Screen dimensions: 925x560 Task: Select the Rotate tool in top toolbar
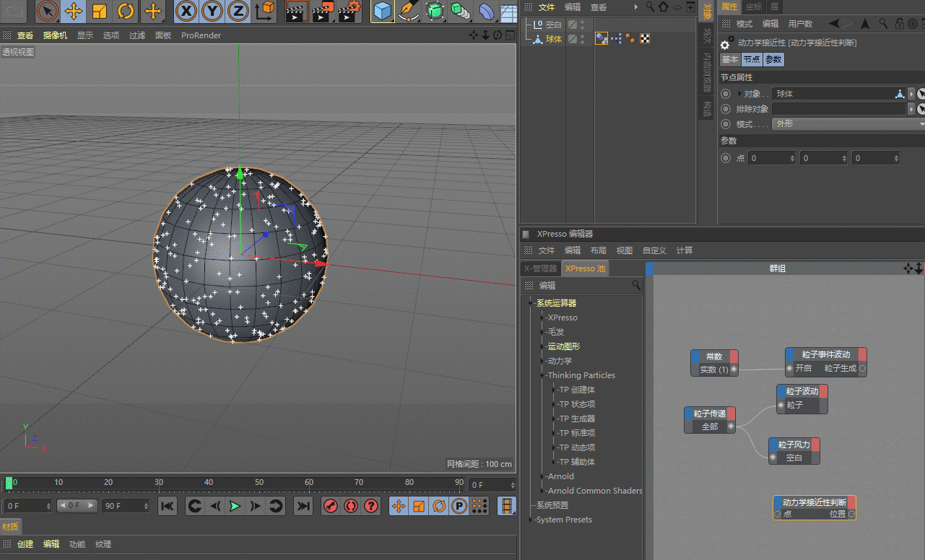pos(126,11)
